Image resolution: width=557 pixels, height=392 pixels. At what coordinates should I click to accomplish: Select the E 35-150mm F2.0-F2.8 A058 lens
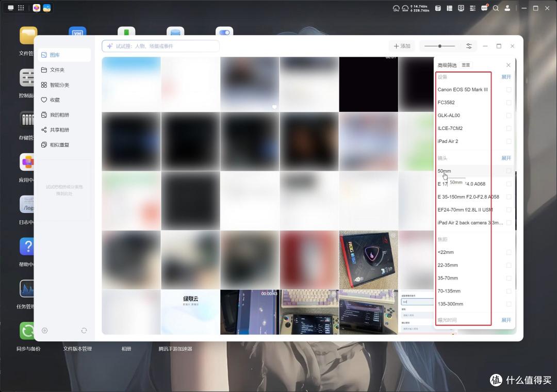coord(468,197)
